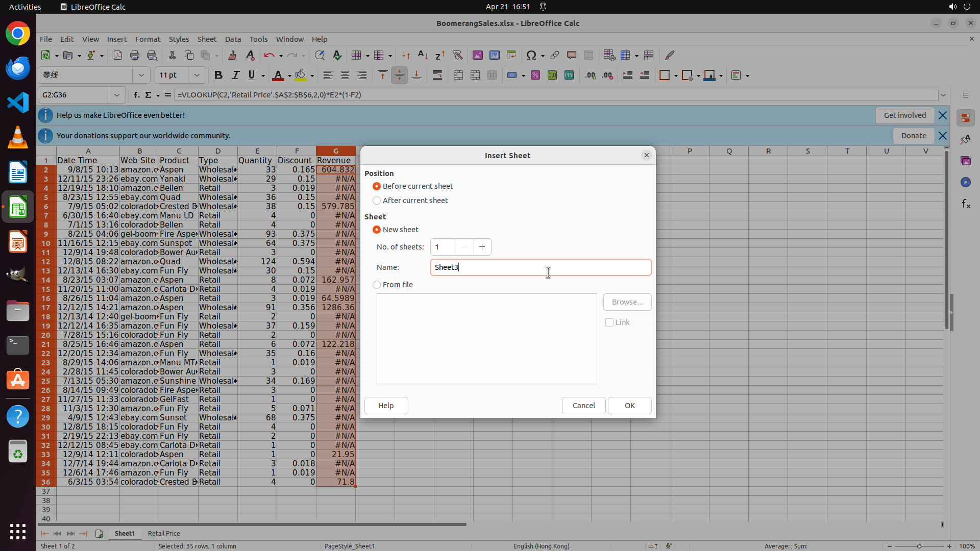Click the Insert Chart toolbar icon
The height and width of the screenshot is (551, 980).
494,55
